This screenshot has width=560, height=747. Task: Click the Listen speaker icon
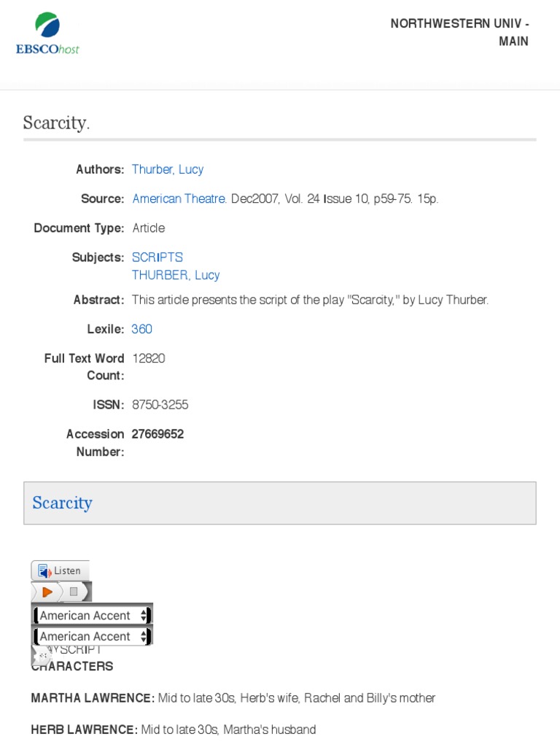(x=44, y=570)
